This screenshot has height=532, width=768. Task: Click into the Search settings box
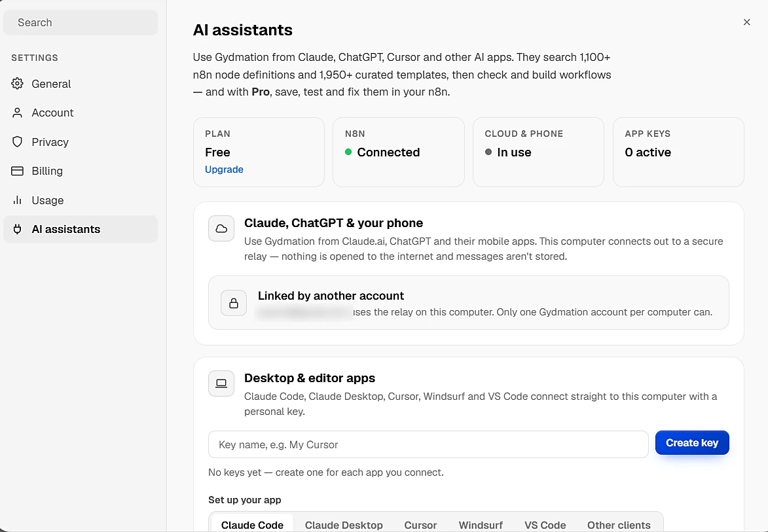point(81,22)
